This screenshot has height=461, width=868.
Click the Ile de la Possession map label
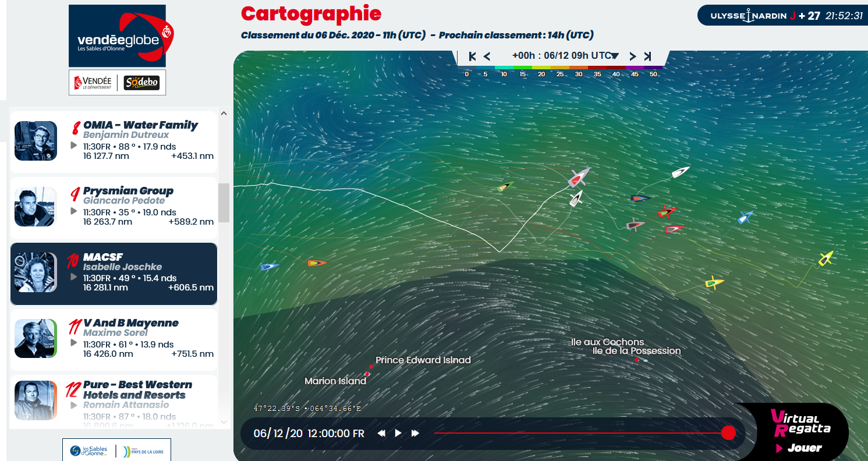(x=636, y=351)
